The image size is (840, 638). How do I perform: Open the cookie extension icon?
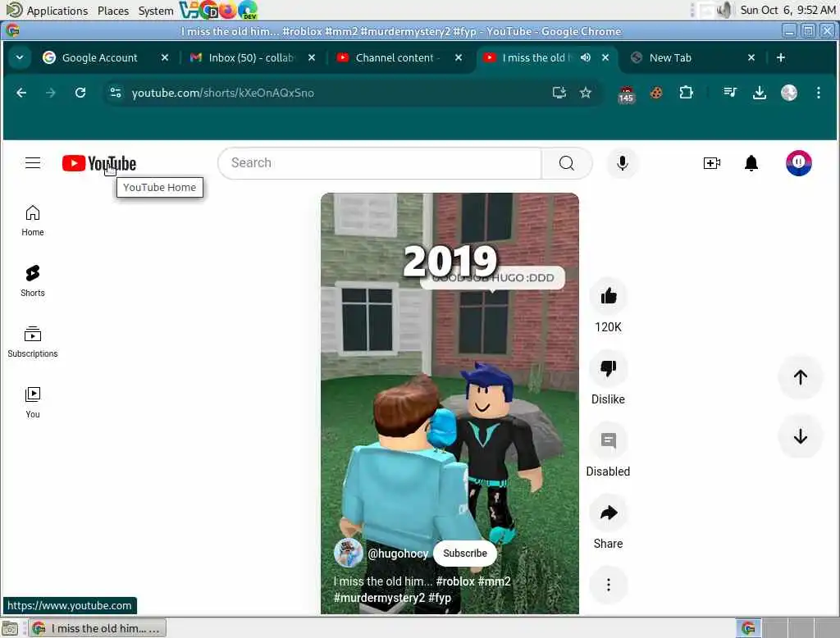(x=655, y=93)
